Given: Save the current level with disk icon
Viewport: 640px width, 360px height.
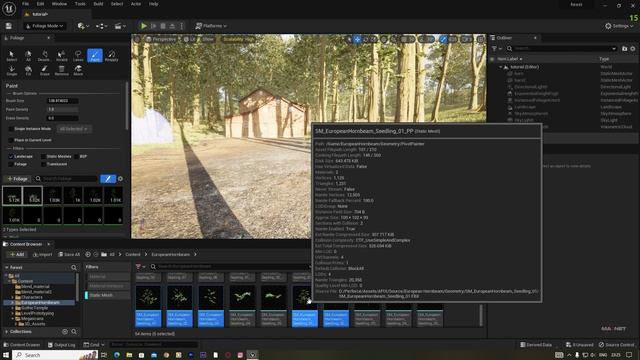Looking at the screenshot, I should pos(9,26).
